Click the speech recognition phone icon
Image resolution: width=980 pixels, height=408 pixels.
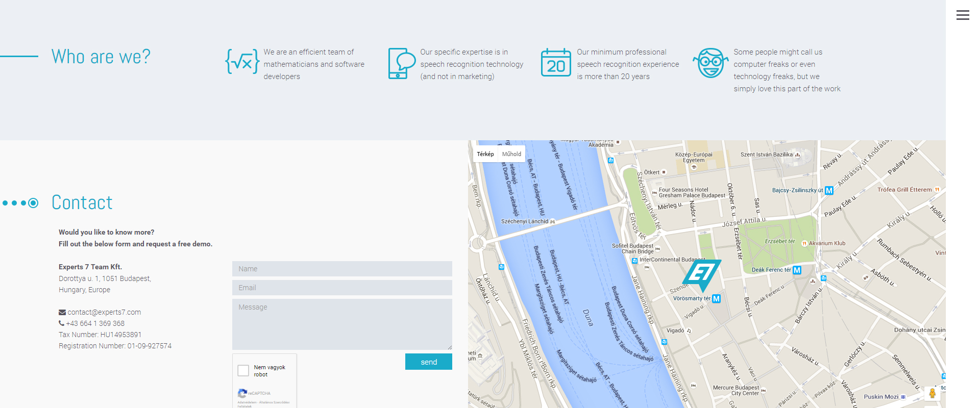[x=401, y=63]
